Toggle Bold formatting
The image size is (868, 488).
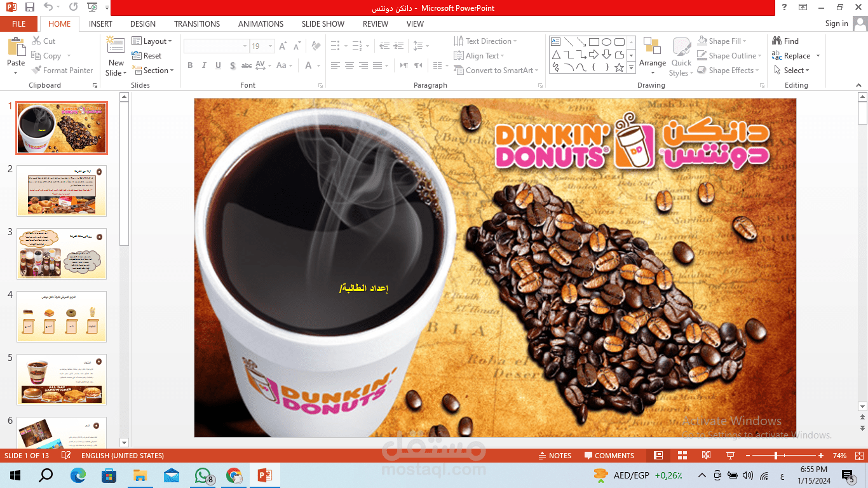tap(190, 65)
